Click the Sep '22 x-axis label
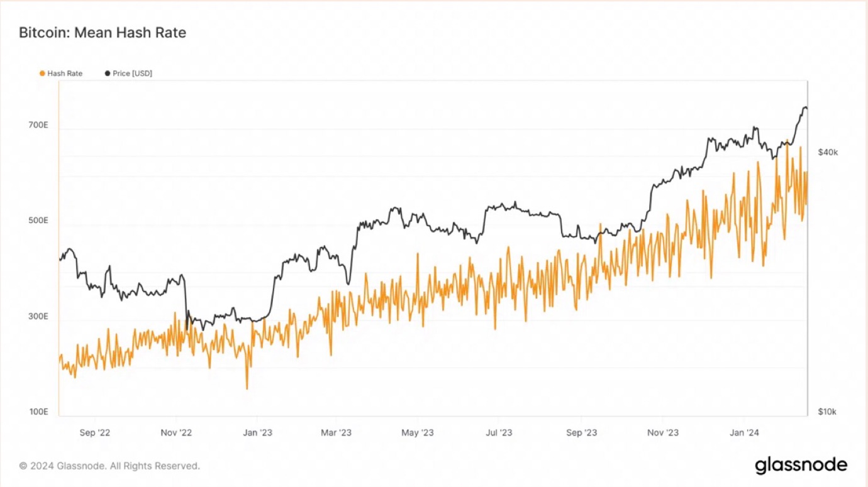This screenshot has width=868, height=487. pyautogui.click(x=96, y=432)
